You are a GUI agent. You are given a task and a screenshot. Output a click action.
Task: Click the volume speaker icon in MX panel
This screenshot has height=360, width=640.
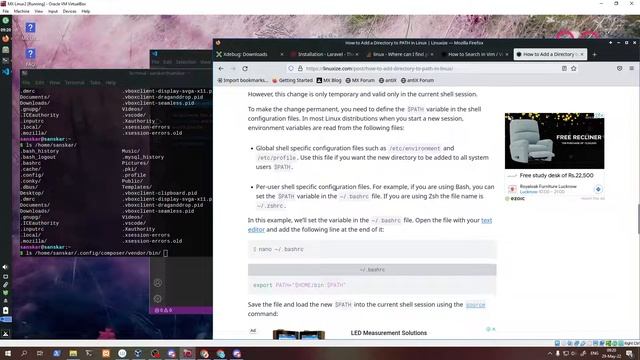[5, 267]
